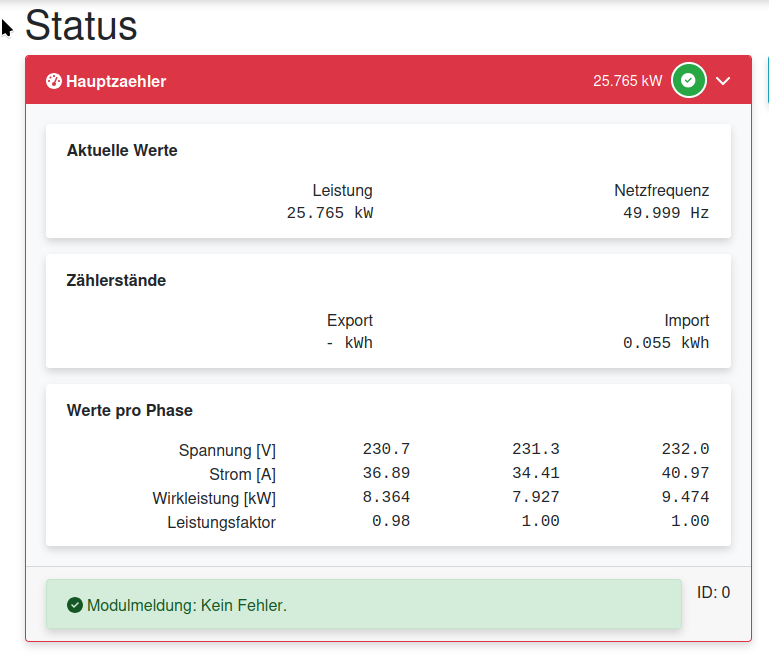This screenshot has width=769, height=661.
Task: Click the Leistungsfaktor row label
Action: 221,522
